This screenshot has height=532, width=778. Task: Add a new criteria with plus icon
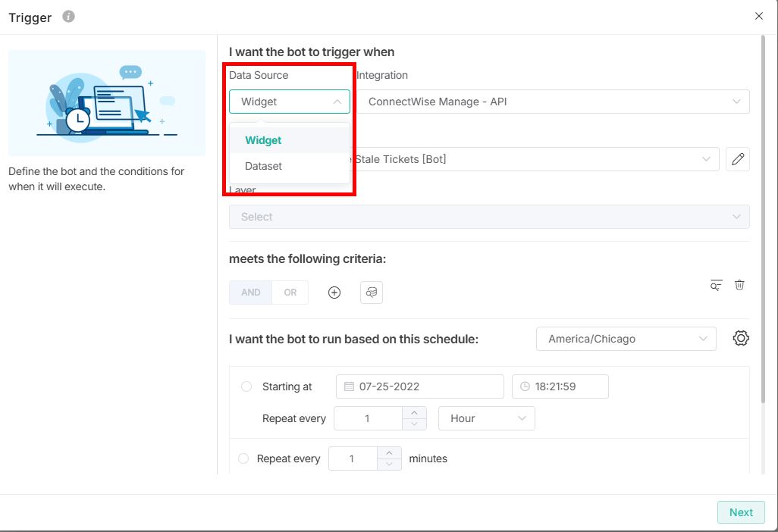point(334,293)
